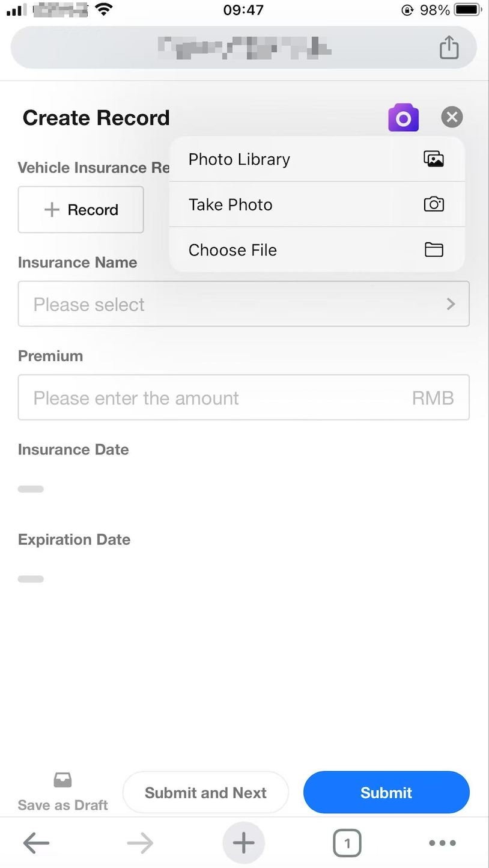This screenshot has height=868, width=489.
Task: Set the Expiration Date value
Action: 31,579
